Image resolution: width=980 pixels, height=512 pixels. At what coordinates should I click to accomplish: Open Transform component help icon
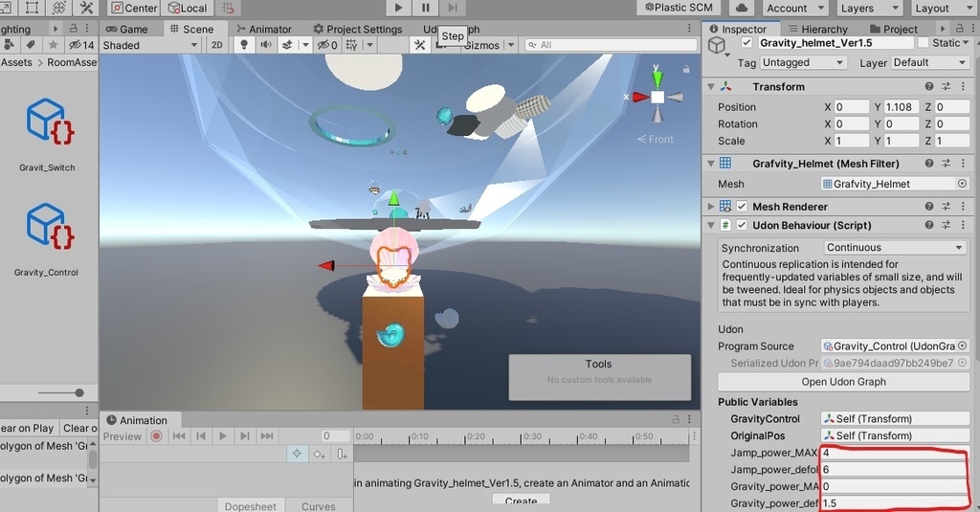pyautogui.click(x=928, y=87)
